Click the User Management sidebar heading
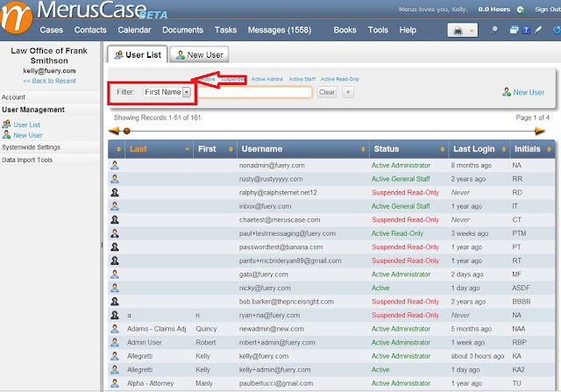561x392 pixels. 50,110
